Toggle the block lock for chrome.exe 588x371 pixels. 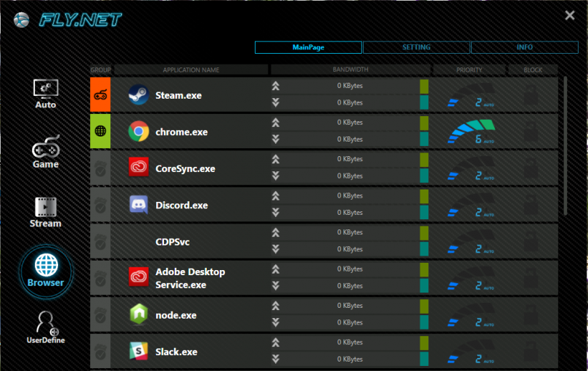[x=532, y=131]
